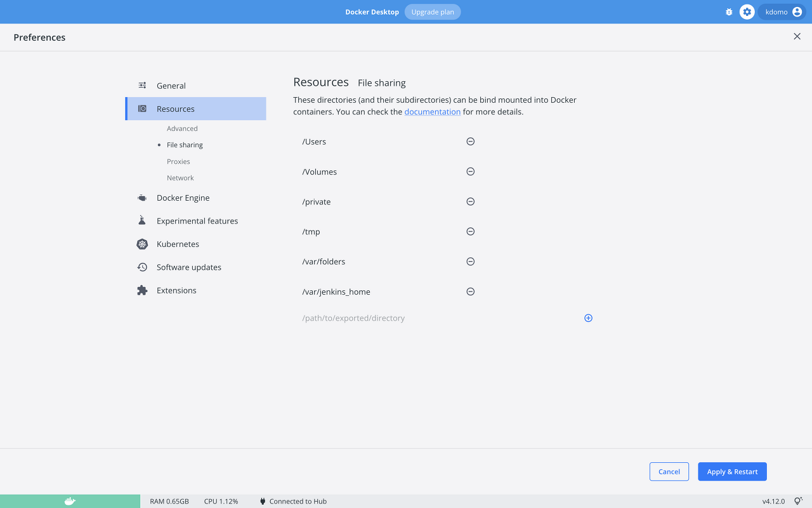The height and width of the screenshot is (508, 812).
Task: Go to the Advanced resources subsection
Action: click(182, 128)
